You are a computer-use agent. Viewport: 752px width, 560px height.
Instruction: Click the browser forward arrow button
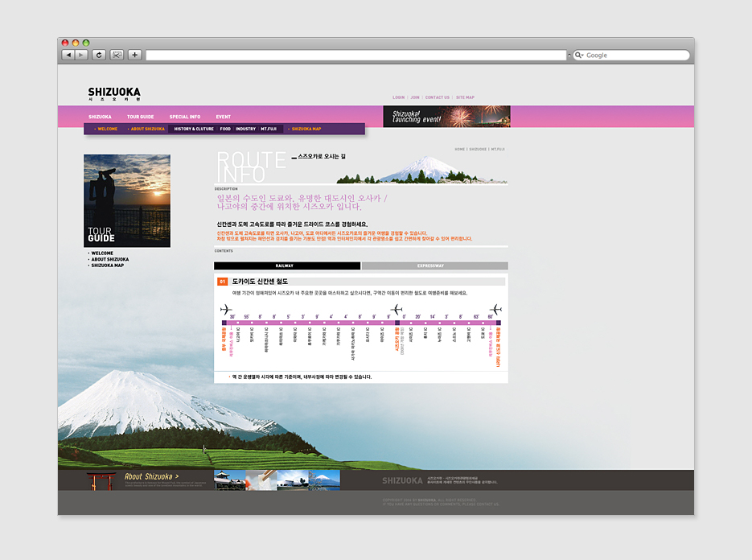(81, 56)
